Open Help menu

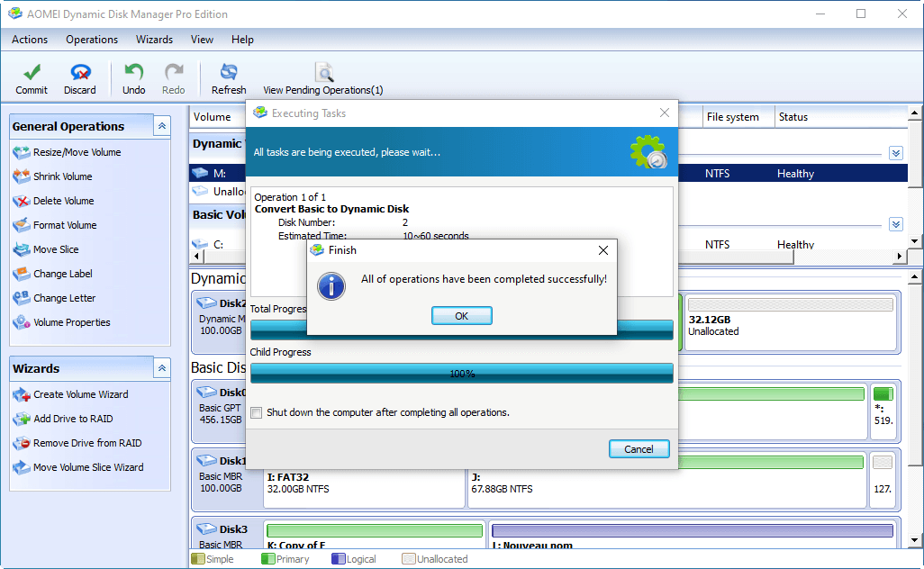click(242, 40)
